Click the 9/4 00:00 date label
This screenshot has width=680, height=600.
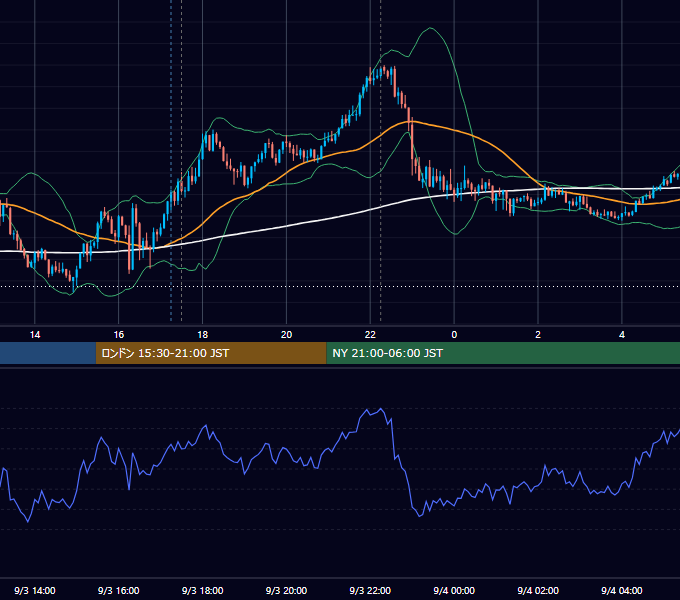click(454, 590)
